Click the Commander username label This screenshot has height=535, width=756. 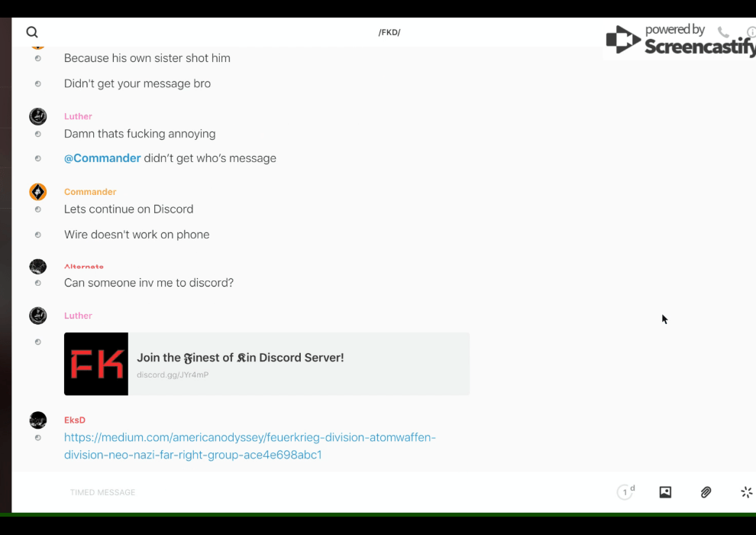(x=90, y=192)
